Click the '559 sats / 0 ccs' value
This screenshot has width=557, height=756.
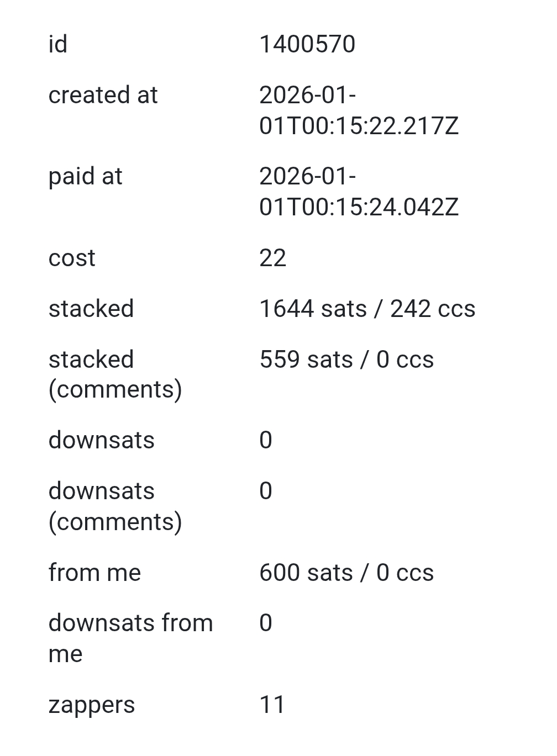[346, 360]
